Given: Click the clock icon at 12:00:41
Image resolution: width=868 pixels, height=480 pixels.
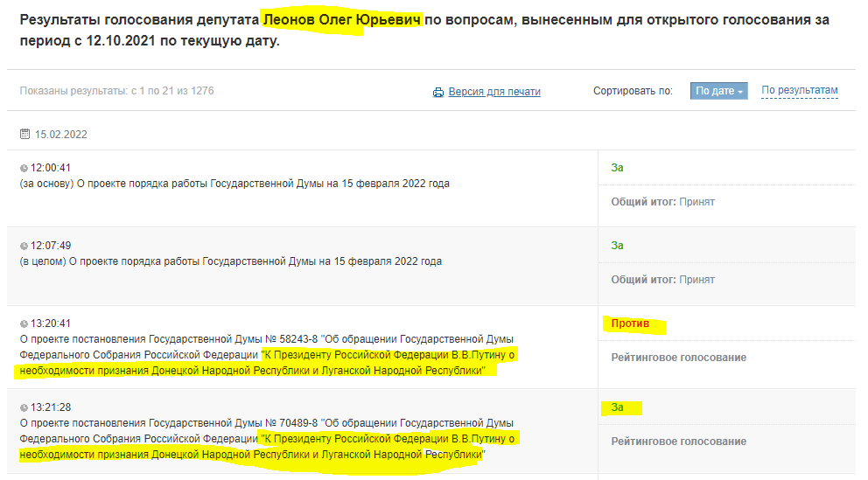Looking at the screenshot, I should pyautogui.click(x=24, y=168).
